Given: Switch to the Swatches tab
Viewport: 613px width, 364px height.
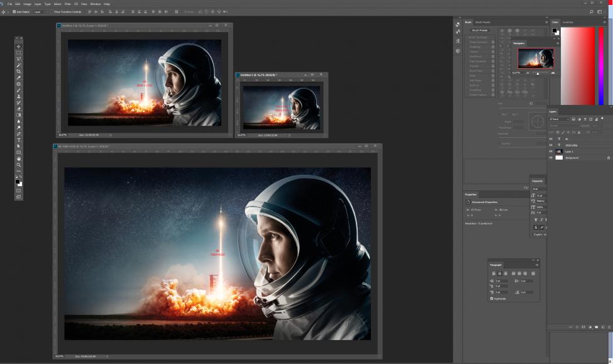Looking at the screenshot, I should click(568, 22).
